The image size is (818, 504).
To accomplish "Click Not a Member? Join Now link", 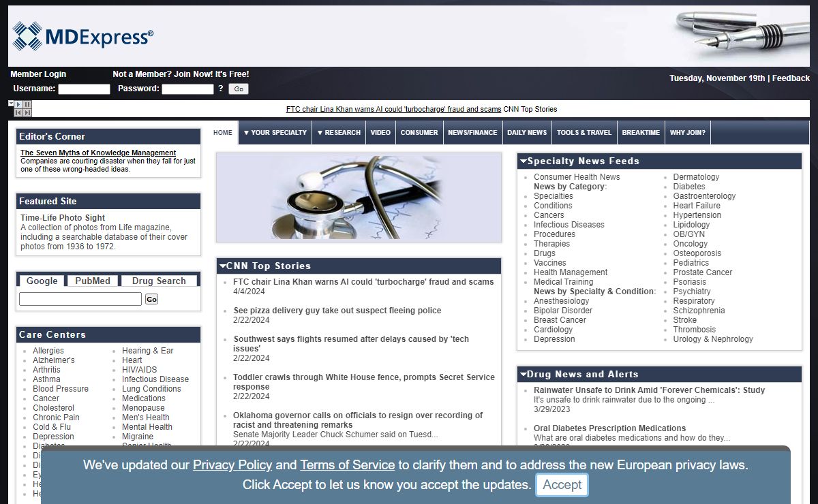I will [181, 74].
